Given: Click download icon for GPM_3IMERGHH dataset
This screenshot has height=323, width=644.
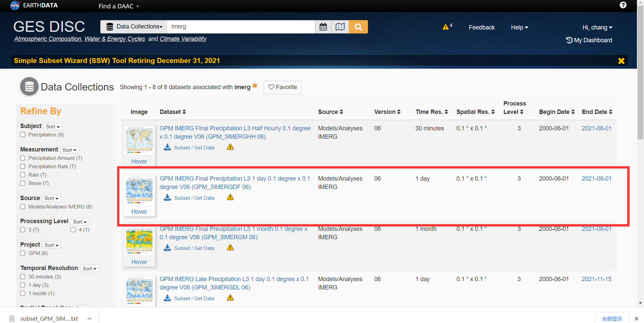Looking at the screenshot, I should 167,147.
